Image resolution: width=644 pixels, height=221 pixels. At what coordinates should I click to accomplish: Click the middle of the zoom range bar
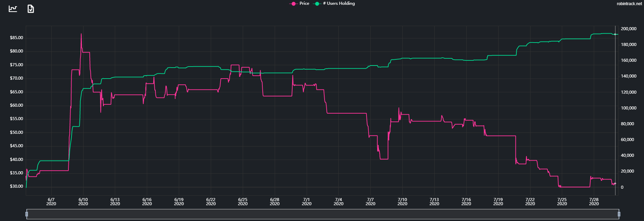[x=323, y=214]
